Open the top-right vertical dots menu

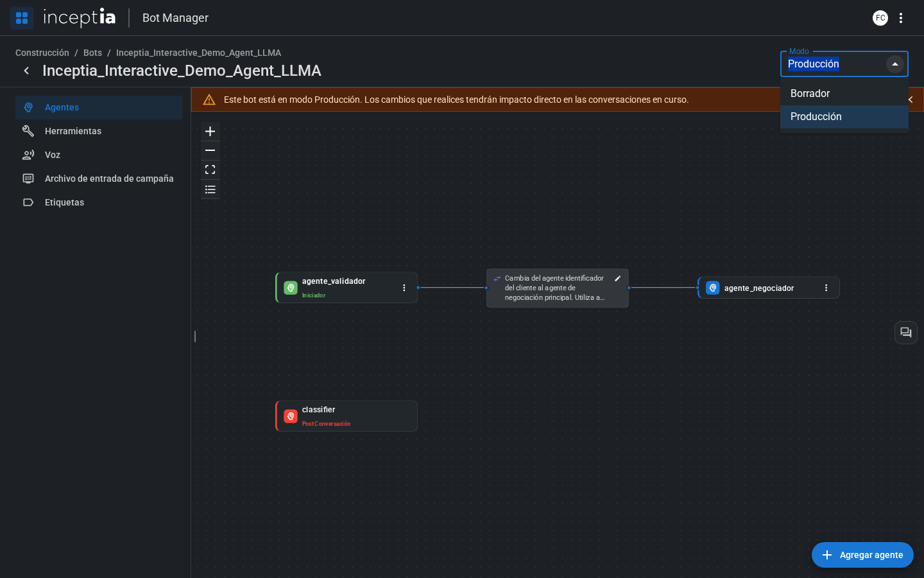901,18
